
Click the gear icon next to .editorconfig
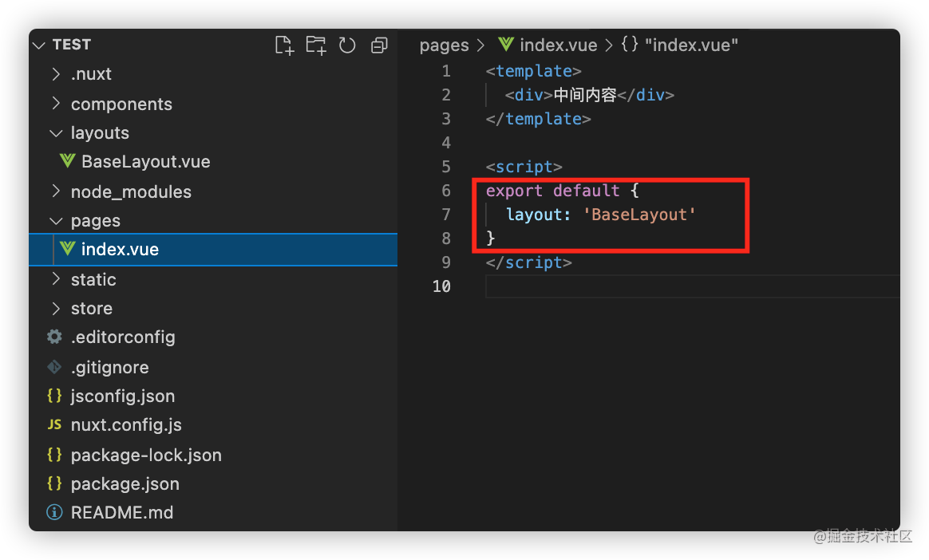click(54, 337)
